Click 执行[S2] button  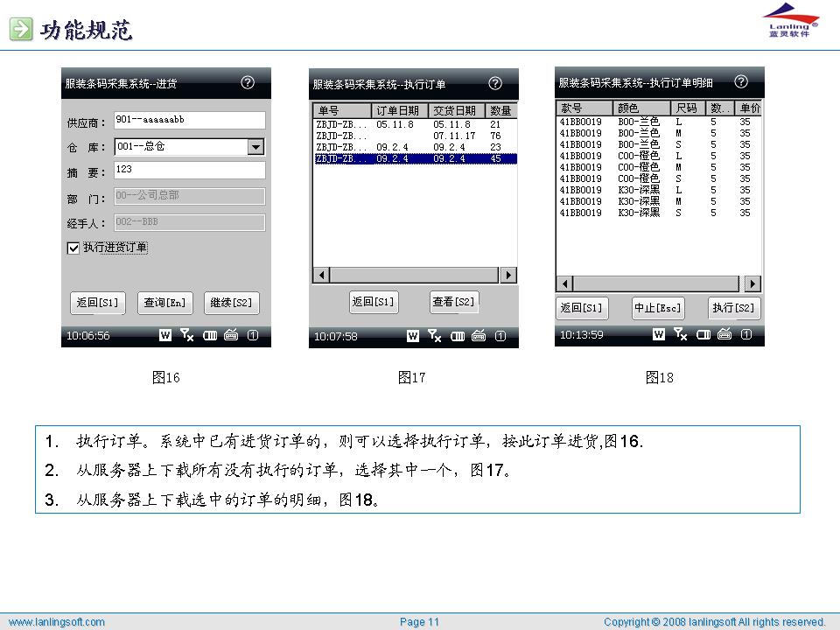pyautogui.click(x=733, y=308)
